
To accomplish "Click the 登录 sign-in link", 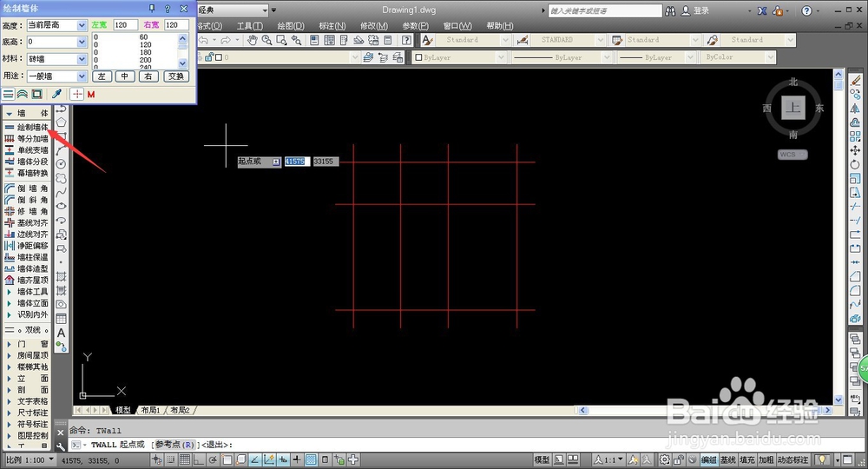I will click(700, 10).
